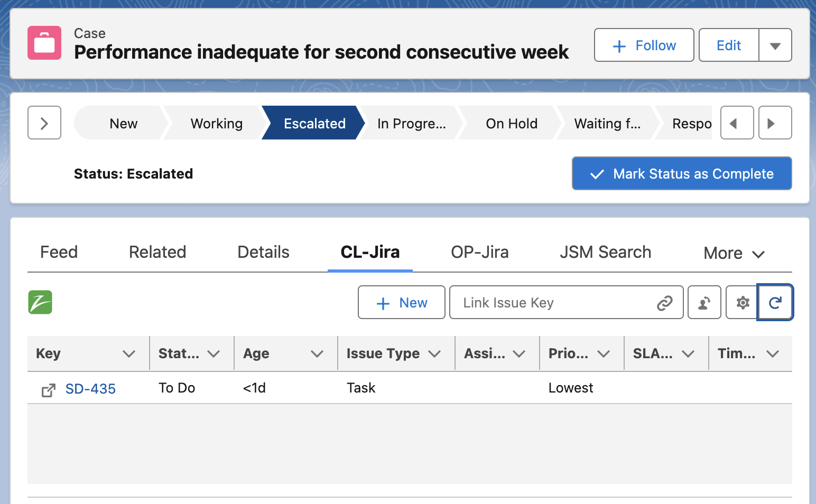Click the green zAgile logo icon
The height and width of the screenshot is (504, 816).
[40, 302]
